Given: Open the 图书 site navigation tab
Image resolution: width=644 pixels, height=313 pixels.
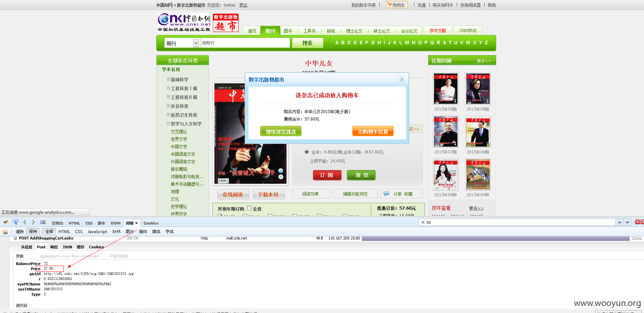Looking at the screenshot, I should 288,31.
